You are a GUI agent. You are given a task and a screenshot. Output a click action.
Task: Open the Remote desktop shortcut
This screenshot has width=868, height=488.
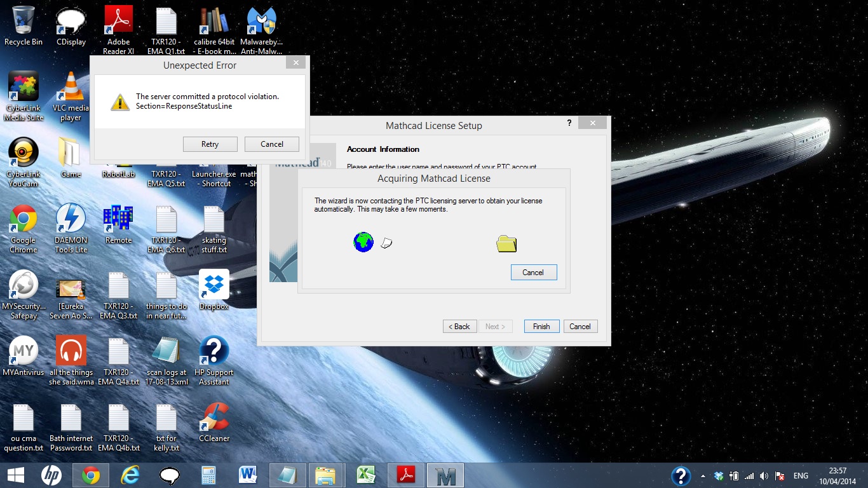coord(119,224)
